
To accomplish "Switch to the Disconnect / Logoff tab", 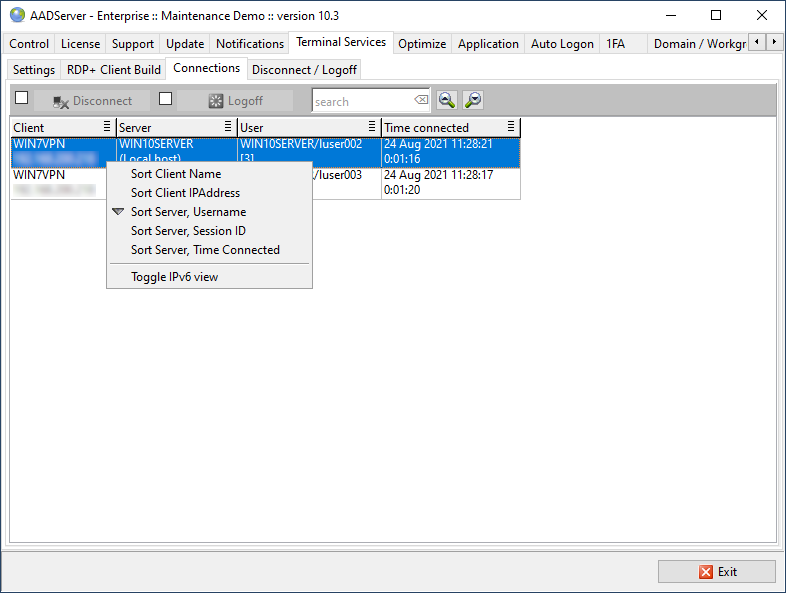I will click(x=303, y=70).
